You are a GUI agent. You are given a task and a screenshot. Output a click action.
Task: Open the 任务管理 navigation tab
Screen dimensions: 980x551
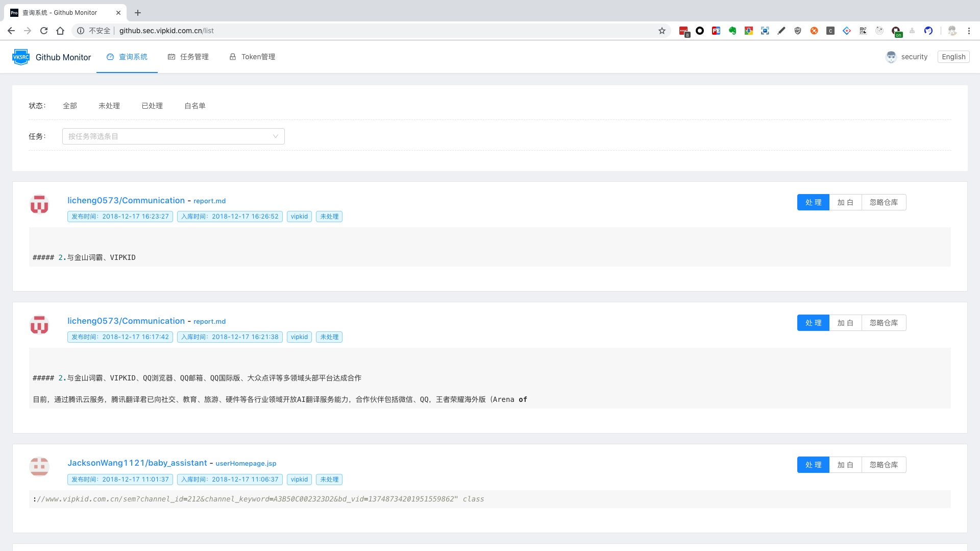pos(188,57)
